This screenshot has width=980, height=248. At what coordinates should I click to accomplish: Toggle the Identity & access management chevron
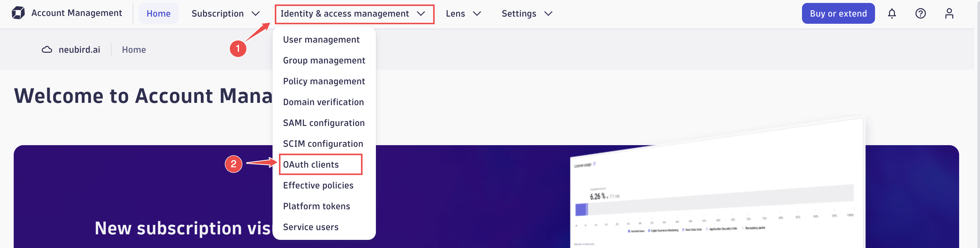pos(421,13)
